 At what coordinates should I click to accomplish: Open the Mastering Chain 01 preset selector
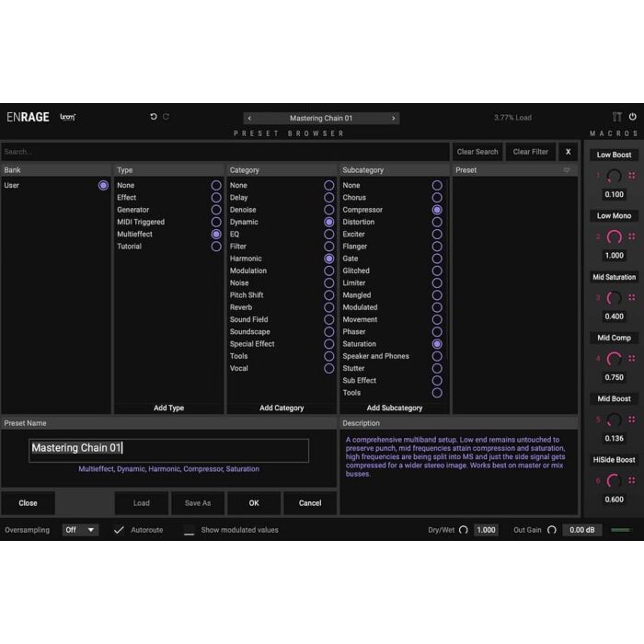pyautogui.click(x=321, y=119)
